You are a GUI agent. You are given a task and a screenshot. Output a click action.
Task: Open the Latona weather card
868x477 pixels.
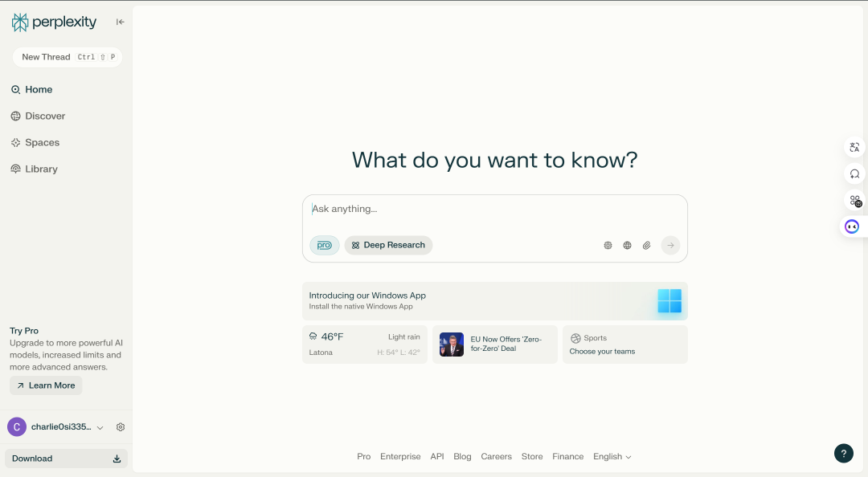365,344
